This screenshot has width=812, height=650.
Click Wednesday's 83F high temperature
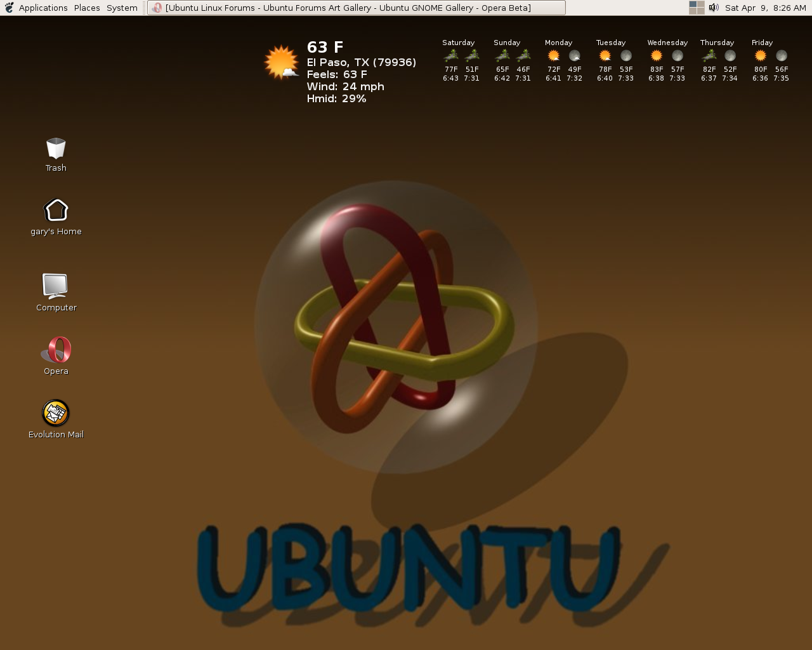coord(657,69)
